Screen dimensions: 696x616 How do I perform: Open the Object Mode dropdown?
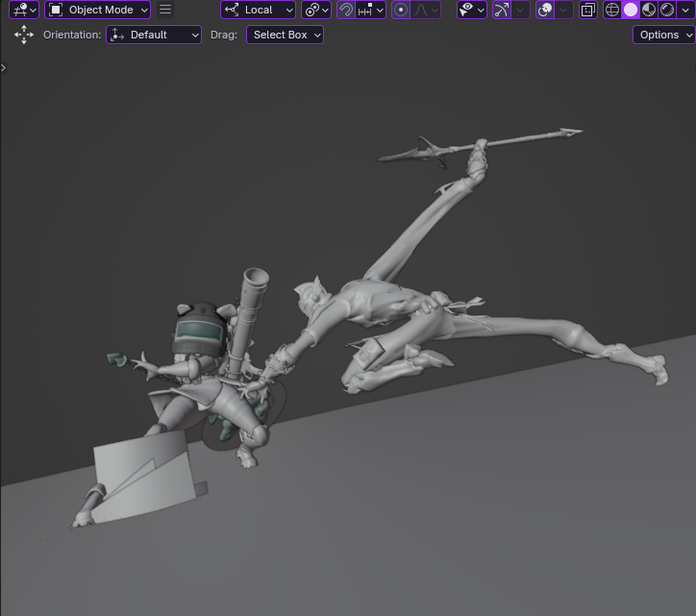pos(97,10)
